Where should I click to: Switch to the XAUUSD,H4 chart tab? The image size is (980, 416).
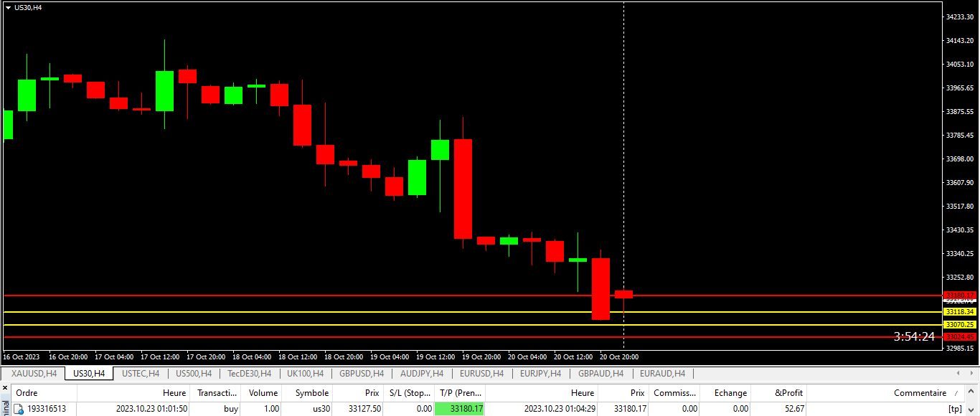click(x=34, y=374)
